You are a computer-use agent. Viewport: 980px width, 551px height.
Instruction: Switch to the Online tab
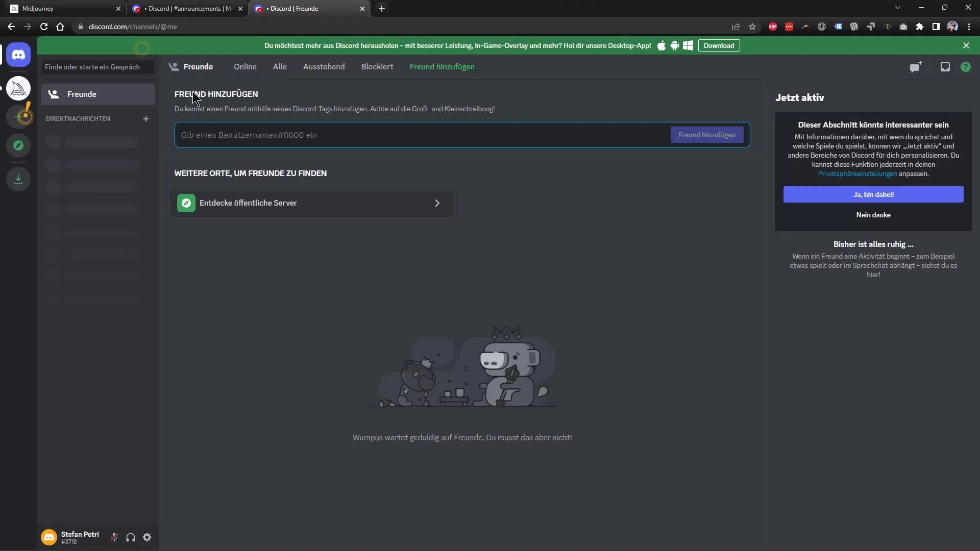pyautogui.click(x=245, y=67)
